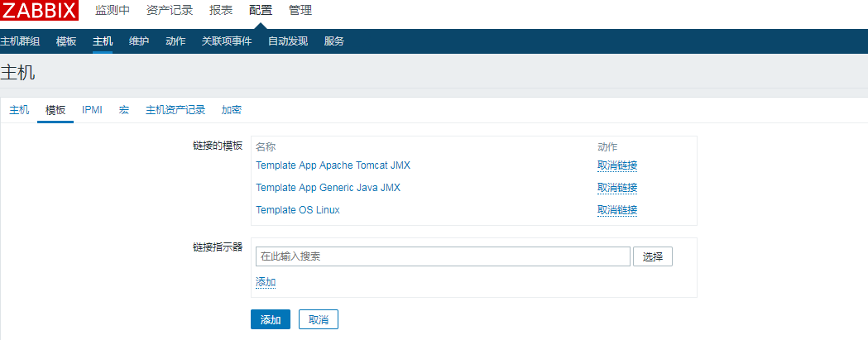
Task: Click the 链接的模板 label
Action: (x=218, y=146)
